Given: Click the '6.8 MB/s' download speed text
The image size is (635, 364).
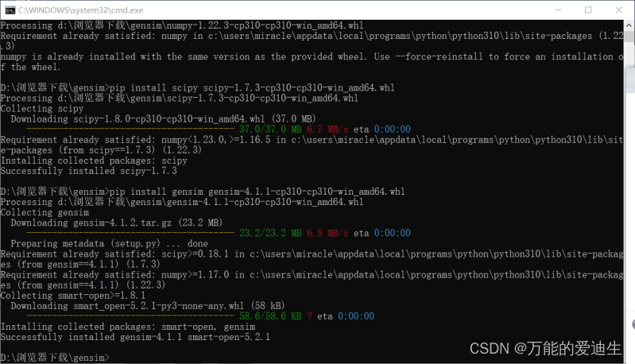Looking at the screenshot, I should [327, 233].
